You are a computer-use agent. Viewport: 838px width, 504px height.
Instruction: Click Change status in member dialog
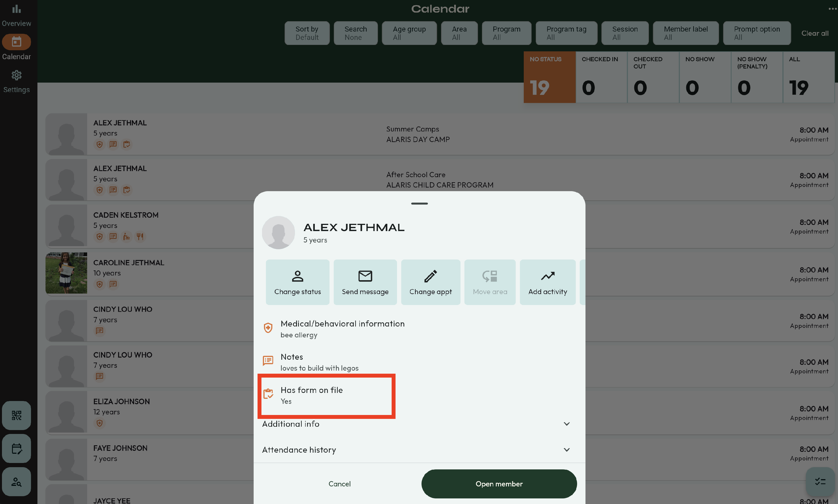pyautogui.click(x=297, y=282)
